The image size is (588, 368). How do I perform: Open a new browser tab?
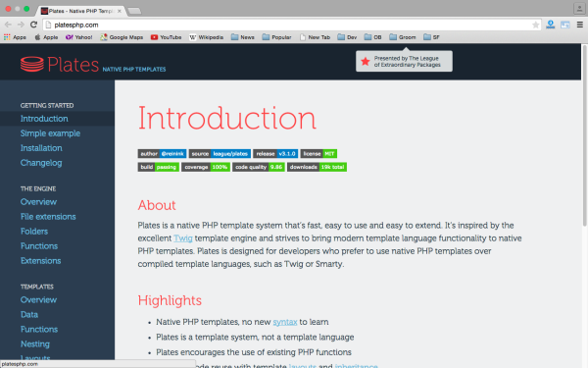point(134,11)
